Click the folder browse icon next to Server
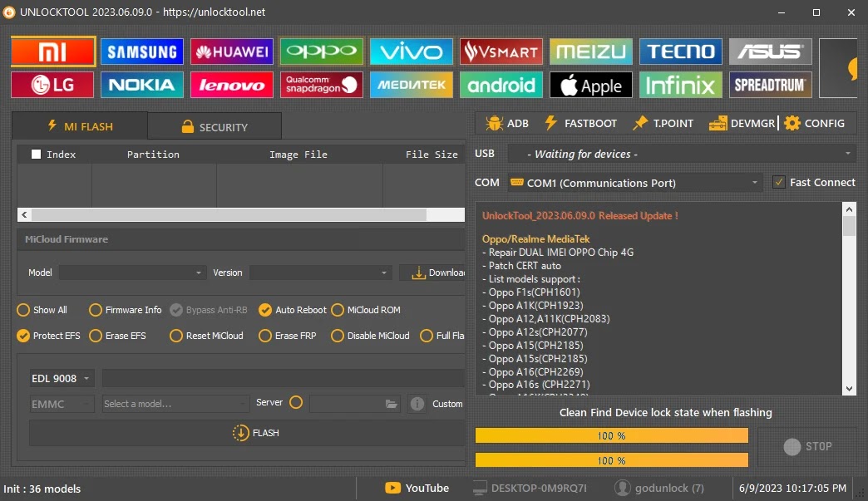Screen dimensions: 868x501 [x=392, y=405]
